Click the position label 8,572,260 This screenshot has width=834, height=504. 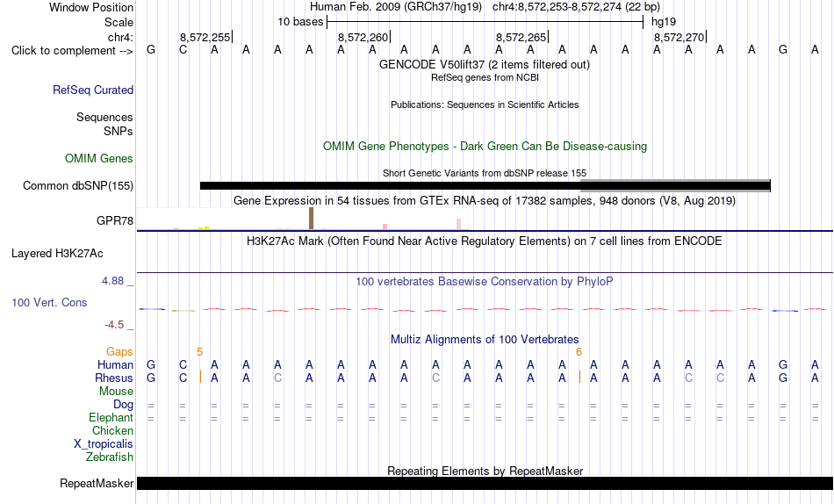[363, 37]
